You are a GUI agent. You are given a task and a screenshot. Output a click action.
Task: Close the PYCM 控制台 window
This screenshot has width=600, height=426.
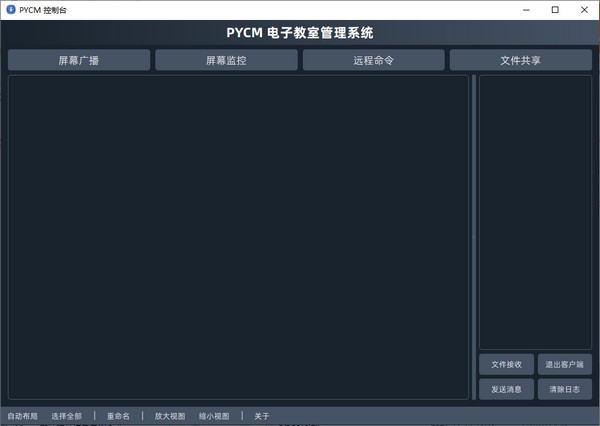(584, 10)
